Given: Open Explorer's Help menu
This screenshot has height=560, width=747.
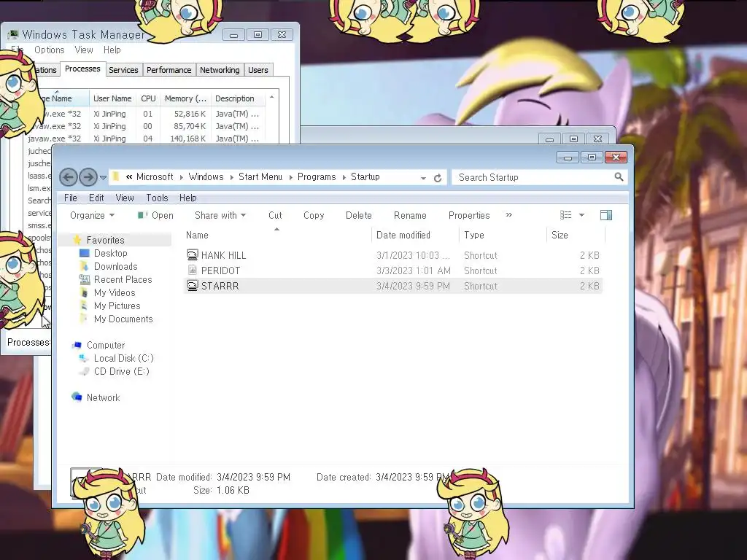Looking at the screenshot, I should [187, 198].
